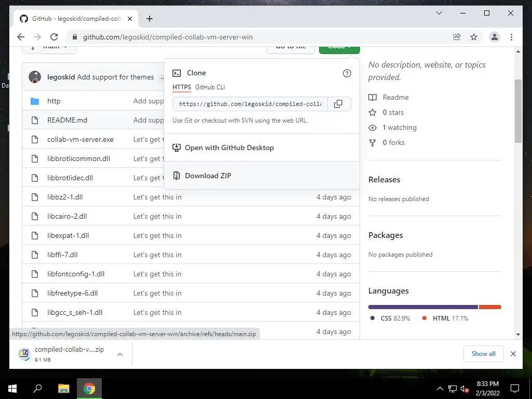Bookmark this page with the star icon
This screenshot has height=399, width=532.
click(474, 37)
